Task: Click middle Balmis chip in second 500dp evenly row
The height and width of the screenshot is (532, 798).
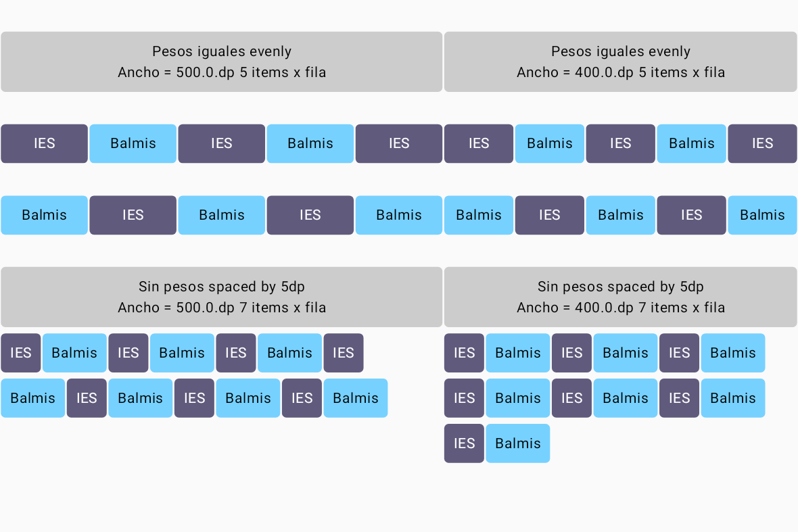Action: point(221,215)
